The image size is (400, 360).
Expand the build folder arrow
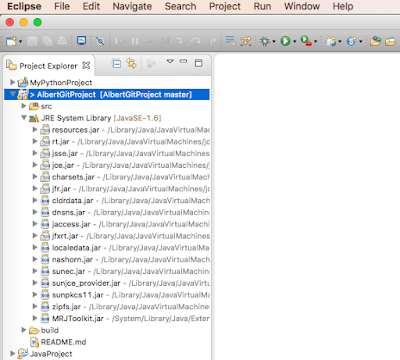(24, 330)
